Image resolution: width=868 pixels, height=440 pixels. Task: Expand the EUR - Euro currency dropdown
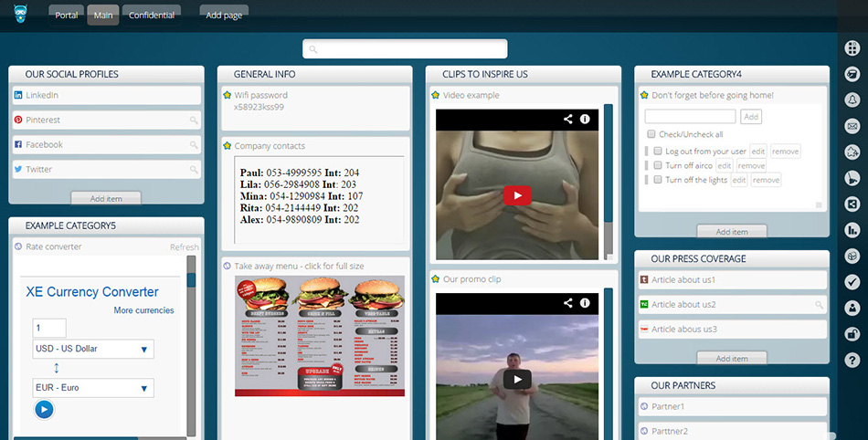93,389
